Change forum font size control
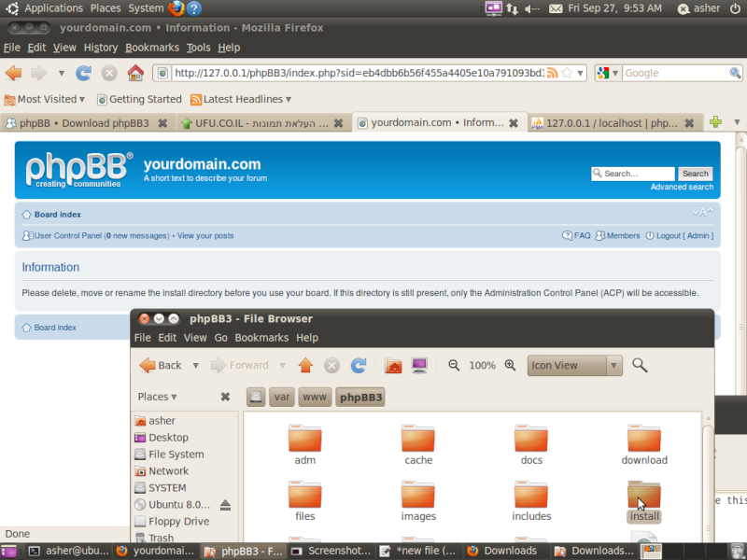Screen dimensions: 747x560 [702, 212]
